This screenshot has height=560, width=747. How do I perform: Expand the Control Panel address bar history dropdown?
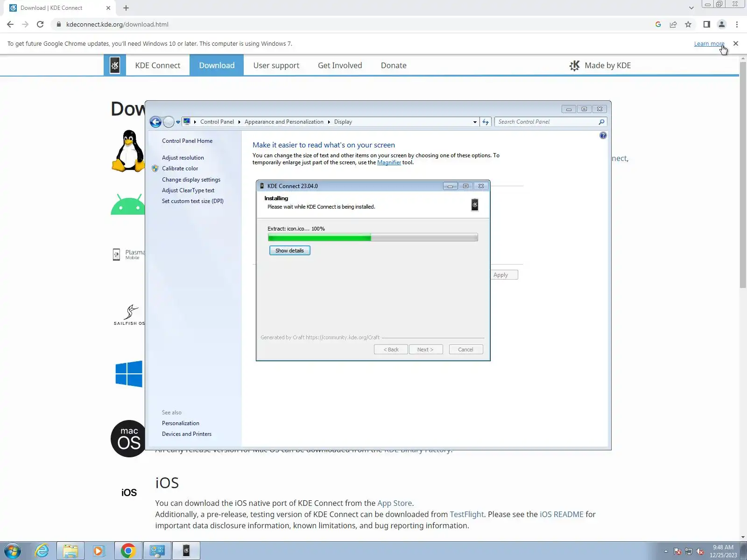point(475,122)
